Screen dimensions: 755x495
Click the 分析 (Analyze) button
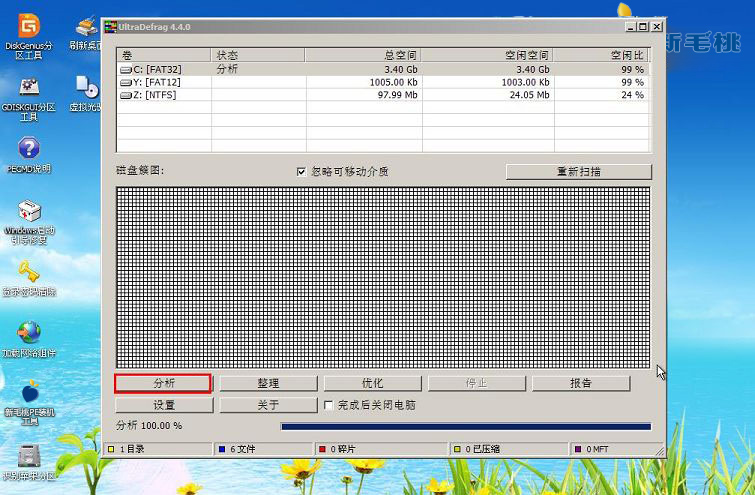click(x=163, y=383)
